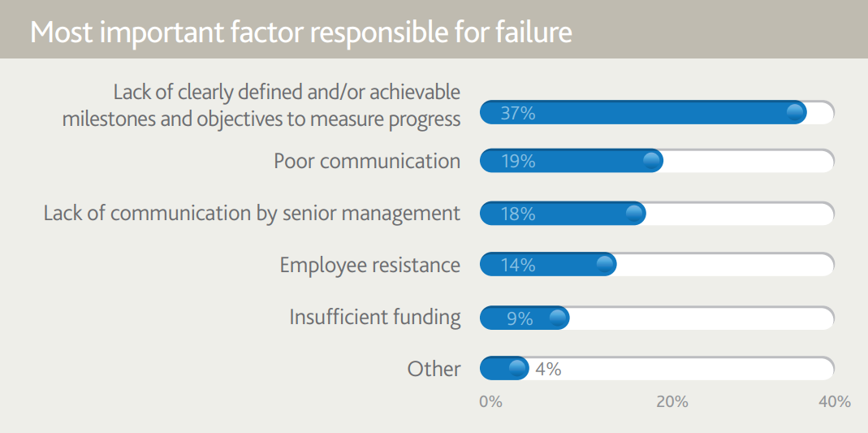
Task: Click the 19% value text
Action: (x=517, y=162)
